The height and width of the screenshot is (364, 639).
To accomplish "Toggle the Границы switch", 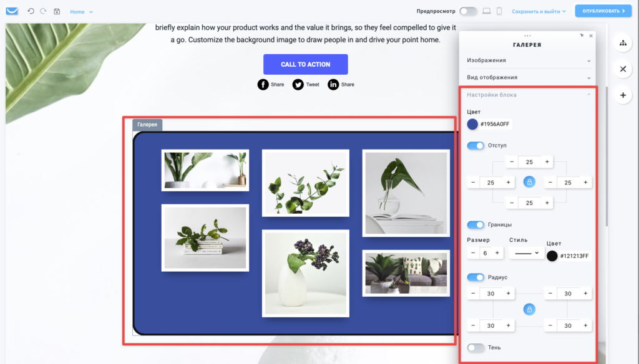I will point(475,225).
